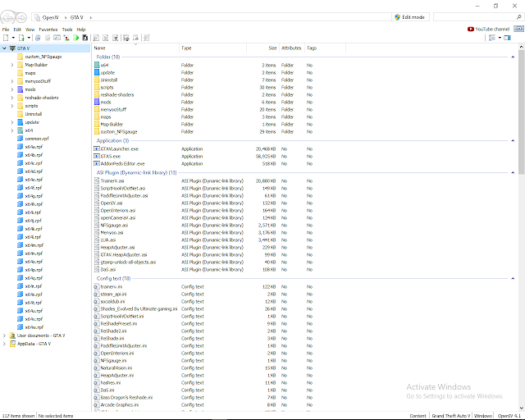Click the toolbar icon right of the magnifier document
Image resolution: width=525 pixels, height=420 pixels.
106,38
